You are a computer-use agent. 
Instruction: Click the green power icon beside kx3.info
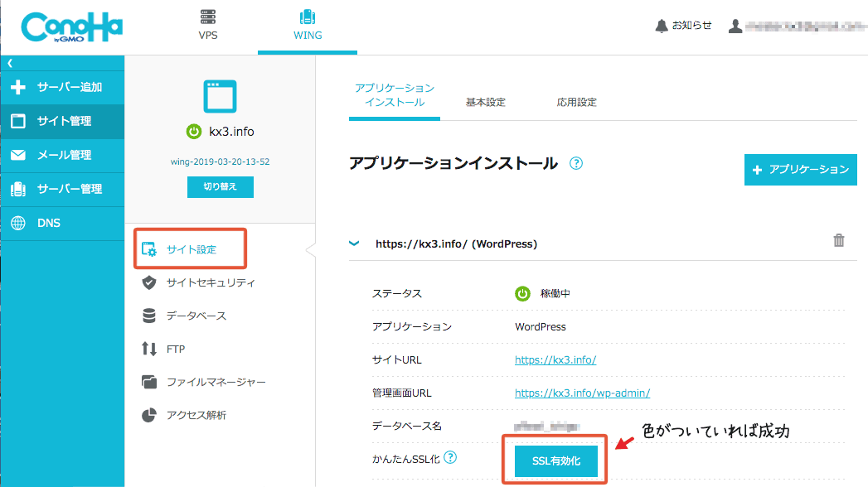pyautogui.click(x=194, y=132)
